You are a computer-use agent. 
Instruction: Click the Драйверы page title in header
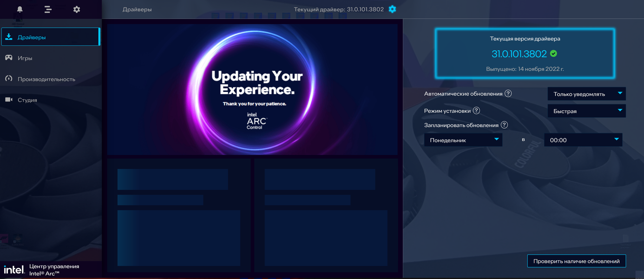click(x=137, y=9)
